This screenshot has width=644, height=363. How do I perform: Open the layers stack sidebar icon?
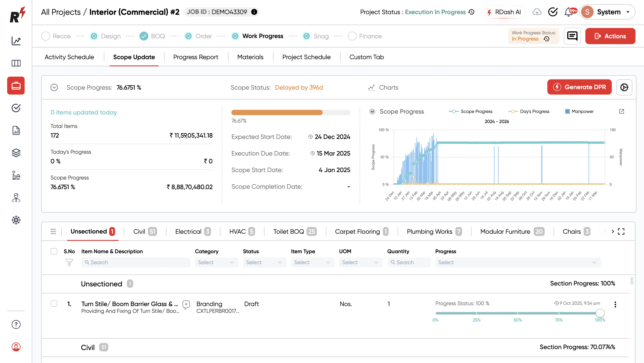tap(16, 153)
